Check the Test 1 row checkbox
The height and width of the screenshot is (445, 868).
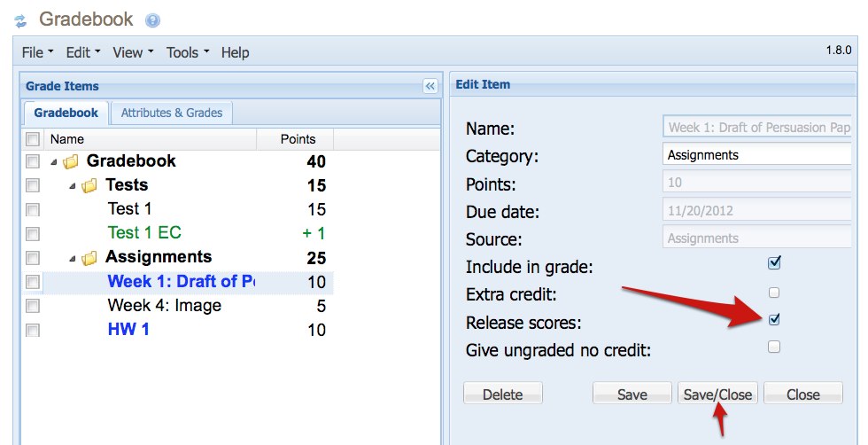pos(33,209)
